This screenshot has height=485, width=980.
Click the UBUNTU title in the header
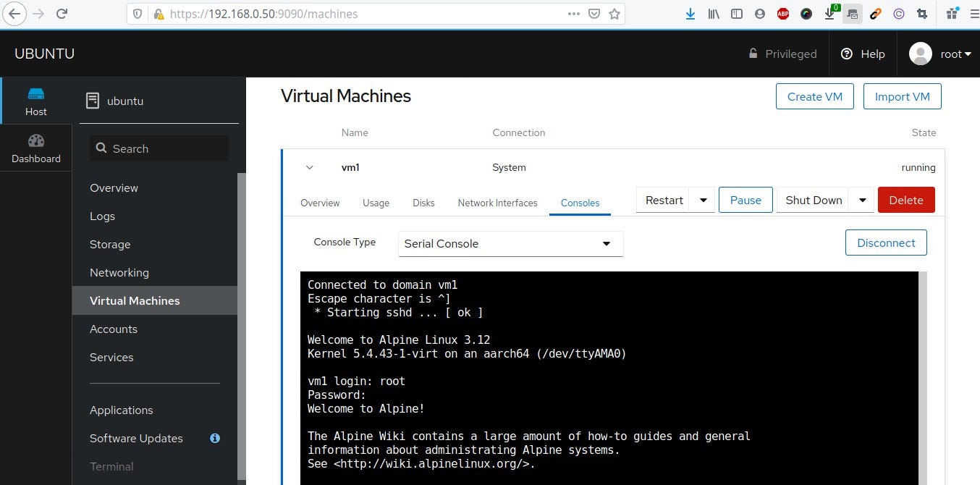tap(45, 54)
